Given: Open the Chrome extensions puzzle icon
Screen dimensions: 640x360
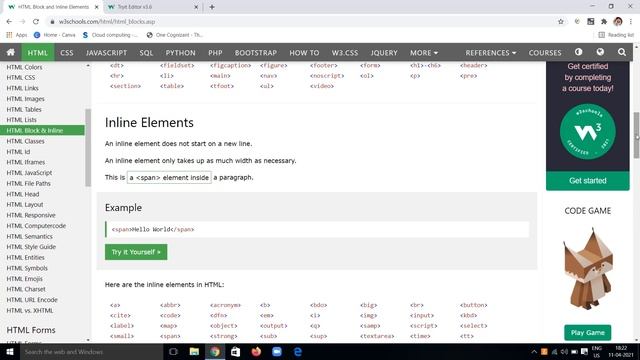Looking at the screenshot, I should [604, 22].
